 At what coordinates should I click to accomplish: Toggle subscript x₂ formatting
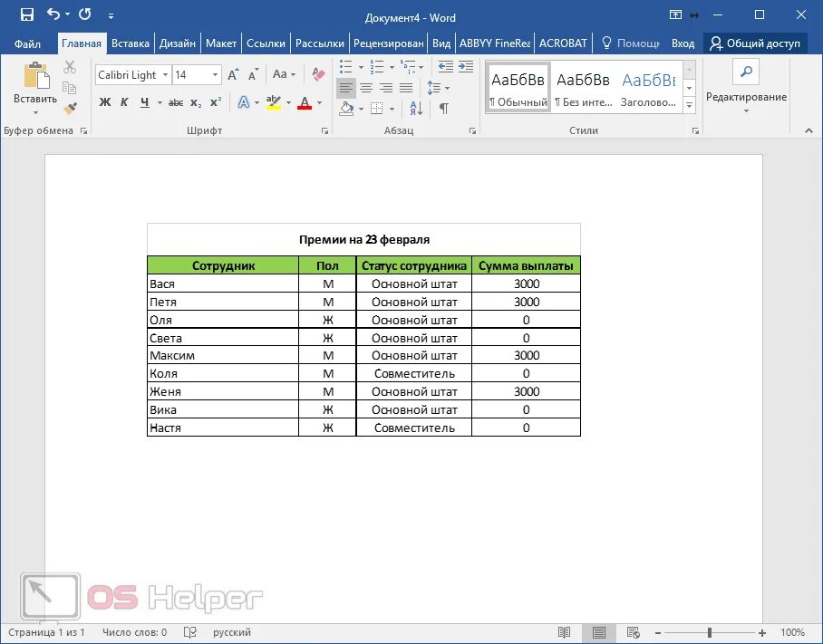pos(196,102)
